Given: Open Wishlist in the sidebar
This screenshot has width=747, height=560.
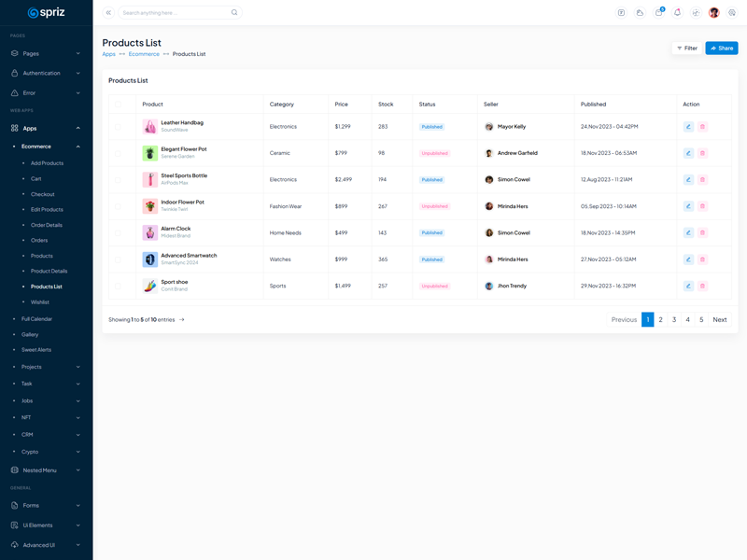Looking at the screenshot, I should point(40,302).
